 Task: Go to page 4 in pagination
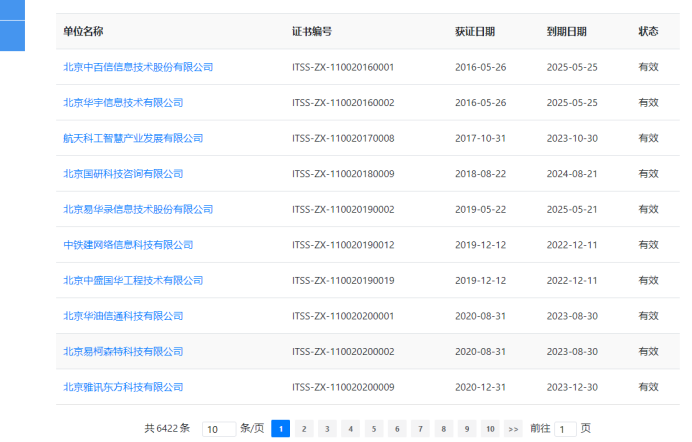pos(350,429)
